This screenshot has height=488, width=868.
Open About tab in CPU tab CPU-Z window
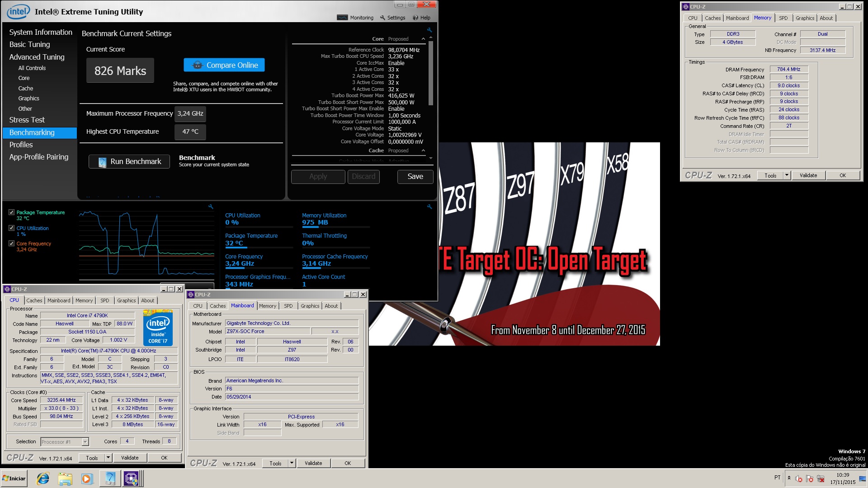pyautogui.click(x=148, y=300)
